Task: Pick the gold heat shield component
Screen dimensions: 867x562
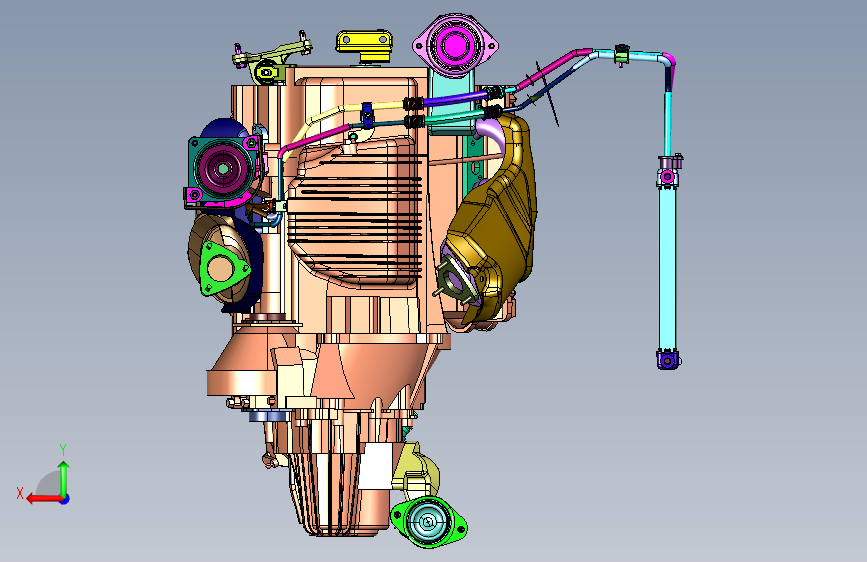Action: [x=494, y=221]
